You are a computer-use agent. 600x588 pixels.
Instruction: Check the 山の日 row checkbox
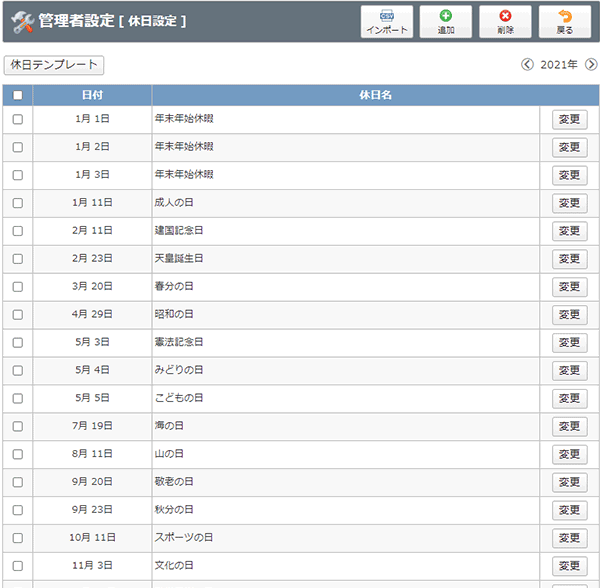pyautogui.click(x=18, y=454)
